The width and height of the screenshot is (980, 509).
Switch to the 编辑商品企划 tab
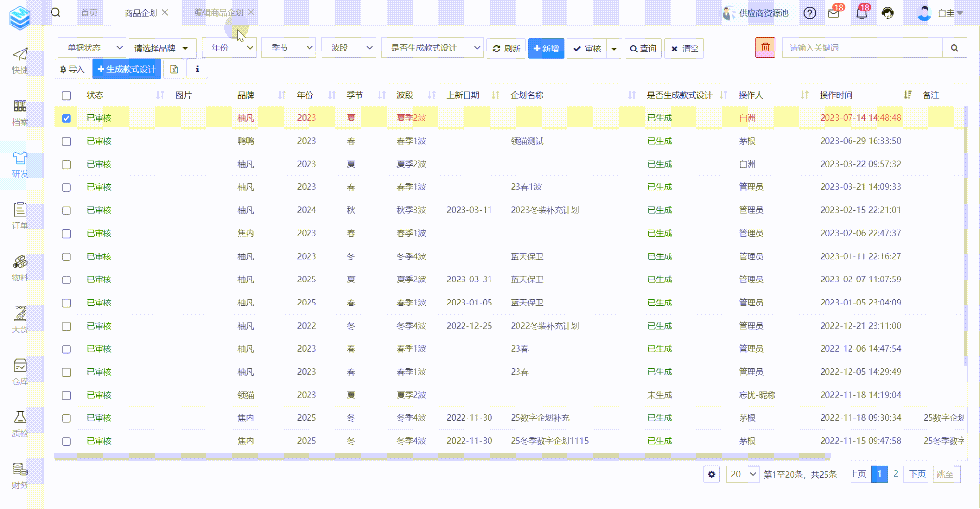[218, 13]
